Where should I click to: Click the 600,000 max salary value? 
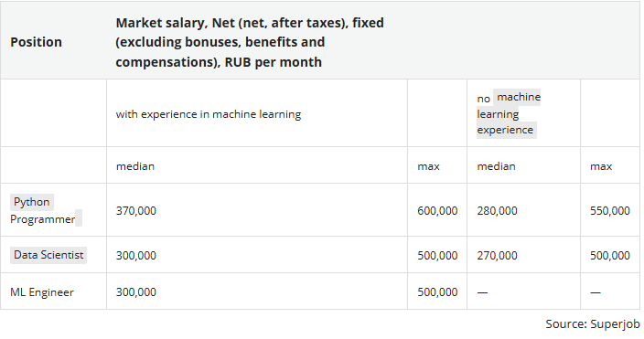coord(437,210)
